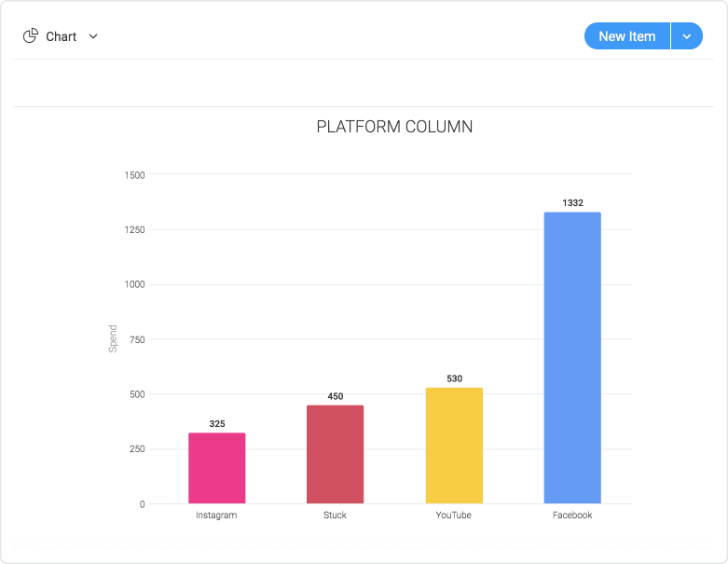The image size is (728, 564).
Task: Click the YouTube axis label
Action: (x=454, y=515)
